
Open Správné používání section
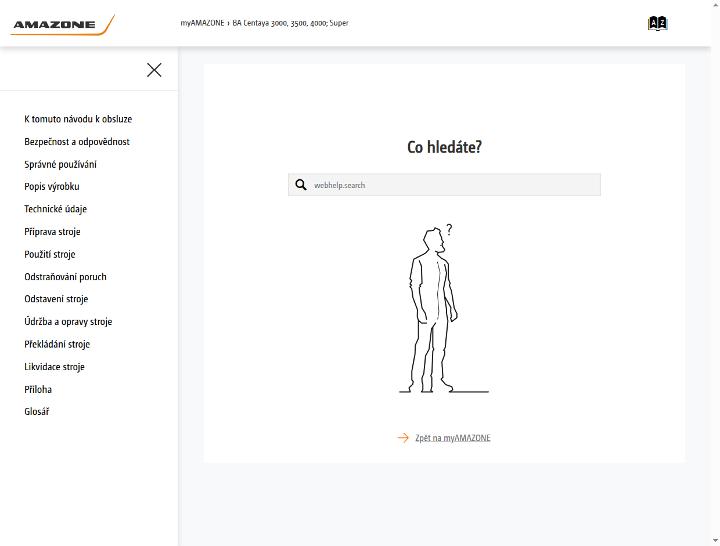61,164
